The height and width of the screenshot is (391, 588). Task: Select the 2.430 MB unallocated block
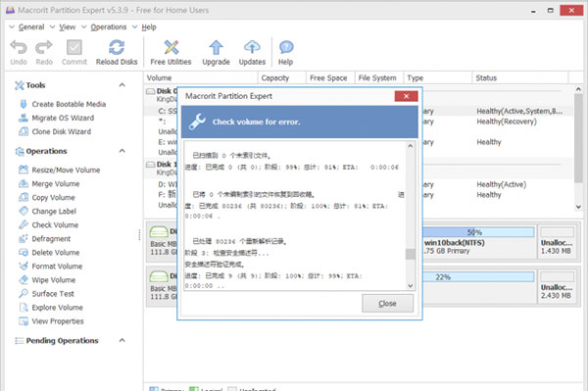557,286
